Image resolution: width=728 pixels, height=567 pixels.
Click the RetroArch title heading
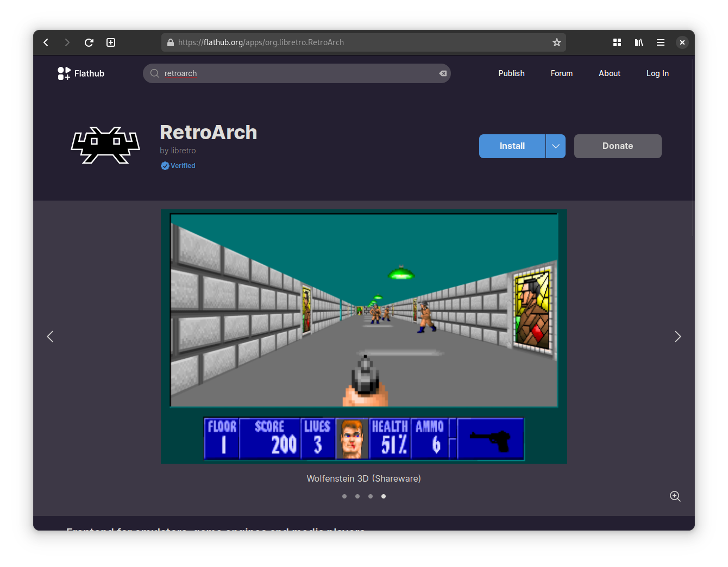[209, 132]
